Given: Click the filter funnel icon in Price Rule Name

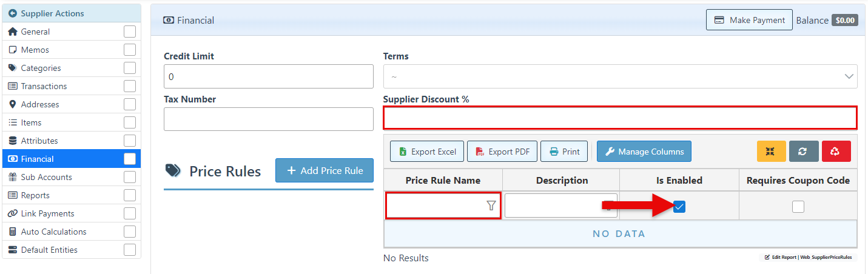Looking at the screenshot, I should 491,206.
